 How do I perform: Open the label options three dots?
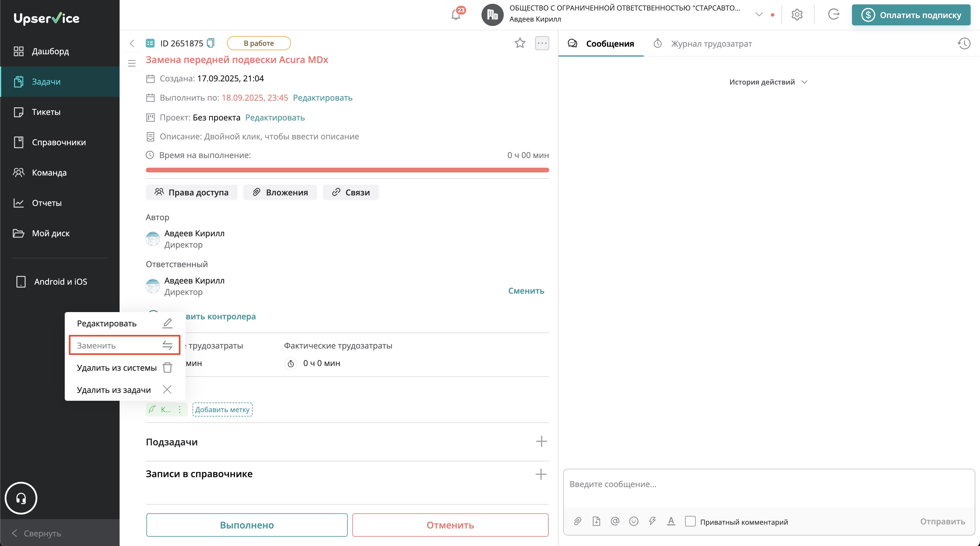(x=180, y=409)
